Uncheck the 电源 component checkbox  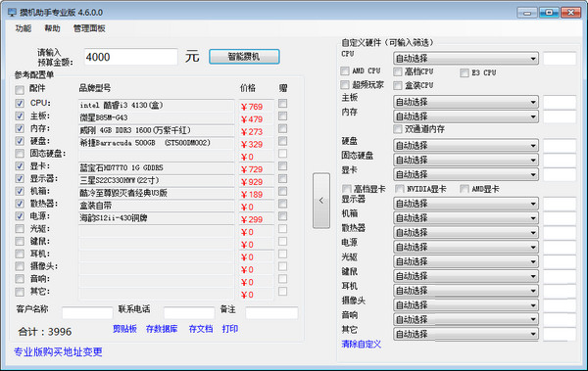click(x=20, y=216)
